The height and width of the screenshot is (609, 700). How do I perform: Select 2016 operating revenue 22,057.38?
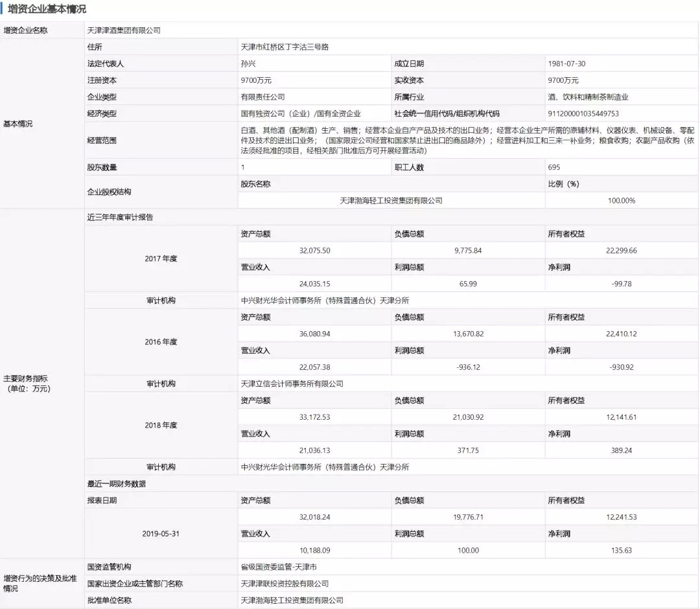315,367
